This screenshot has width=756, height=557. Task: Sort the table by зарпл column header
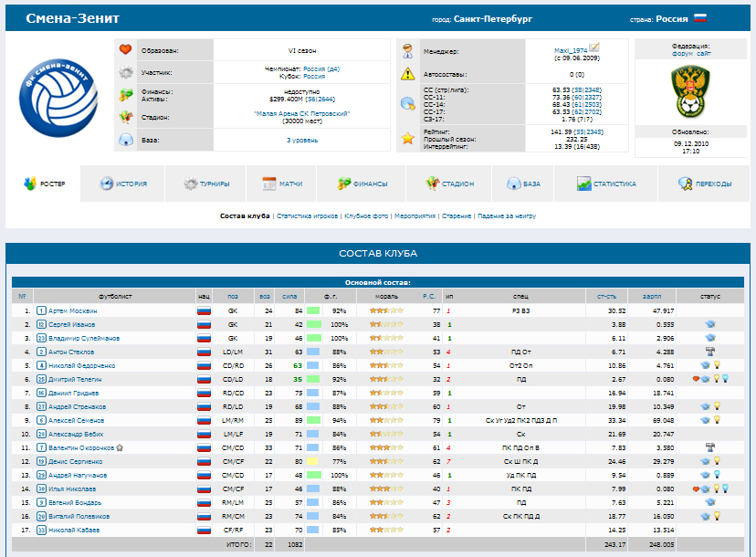point(651,297)
